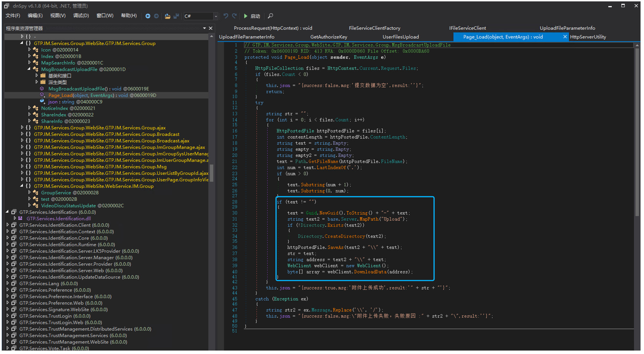
Task: Close the Page_Load tab
Action: click(565, 37)
